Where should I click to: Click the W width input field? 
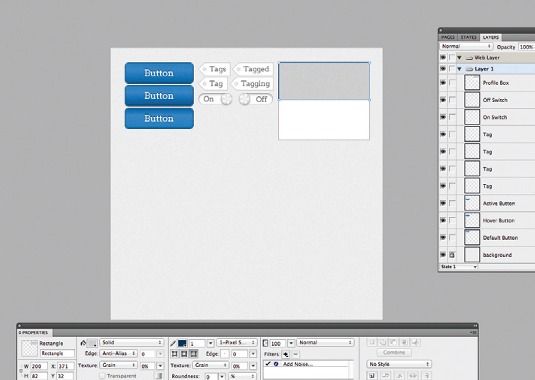click(x=39, y=366)
